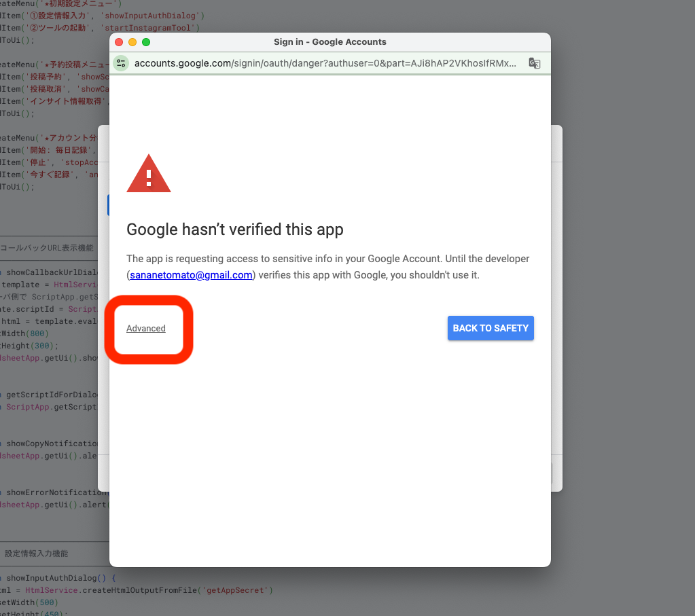Click the 'Sign in - Google Accounts' window title
Screen dimensions: 695x616
click(x=329, y=41)
